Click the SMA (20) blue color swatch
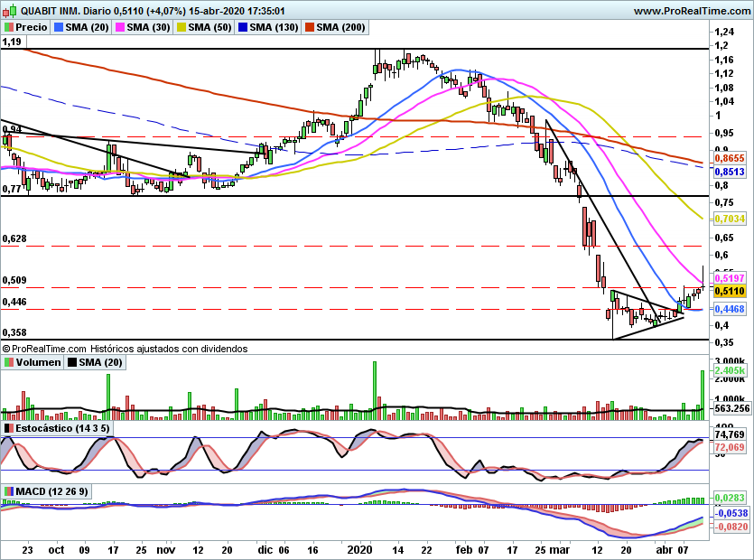The height and width of the screenshot is (560, 754). pyautogui.click(x=59, y=27)
